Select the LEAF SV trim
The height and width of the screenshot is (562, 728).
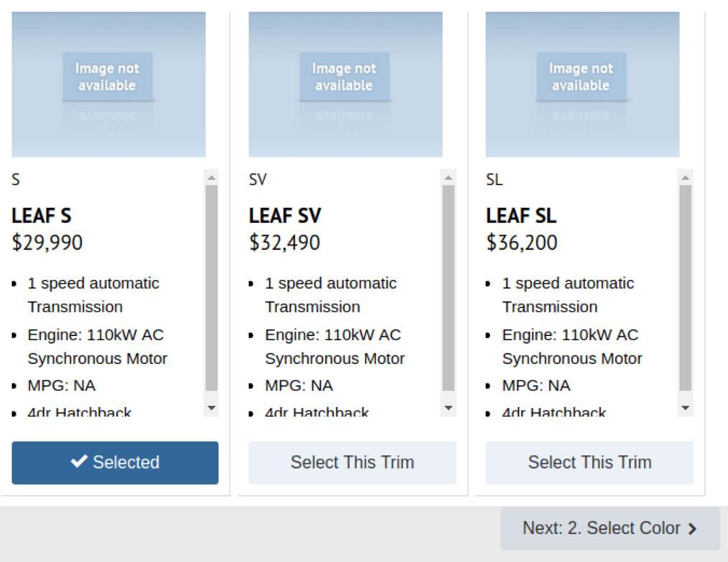coord(352,462)
